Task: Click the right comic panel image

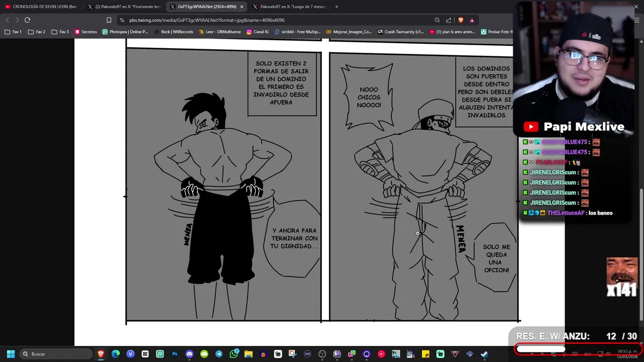Action: [423, 187]
